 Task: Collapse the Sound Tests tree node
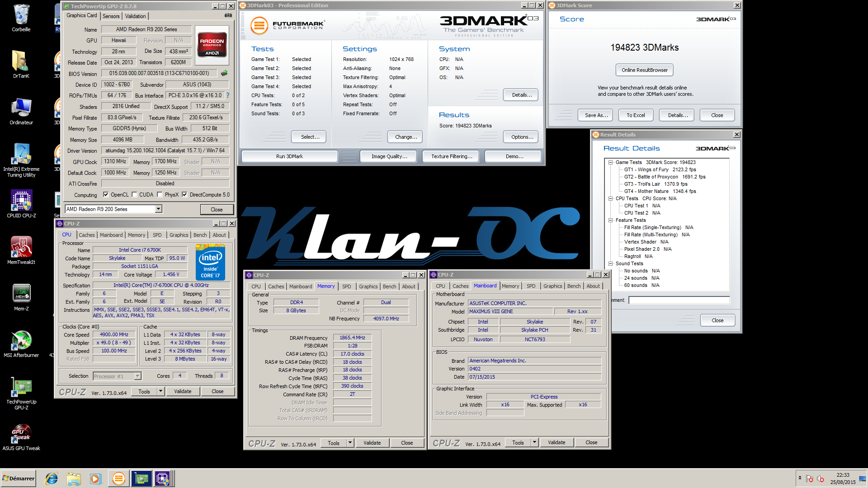(x=610, y=263)
